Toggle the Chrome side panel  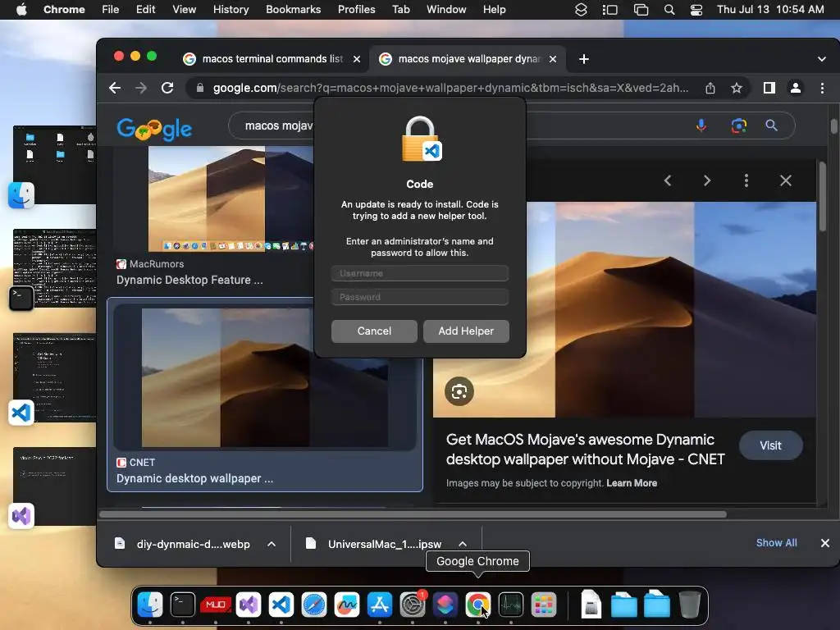coord(769,88)
